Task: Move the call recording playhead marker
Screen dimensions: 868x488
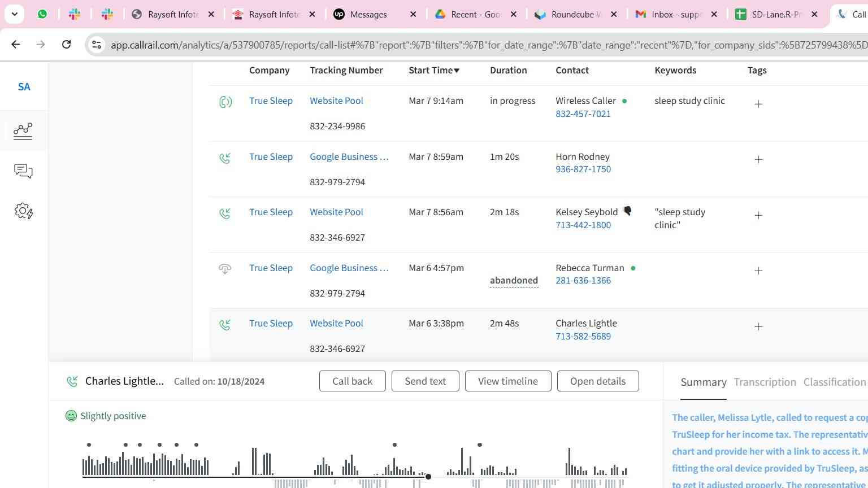Action: coord(428,477)
